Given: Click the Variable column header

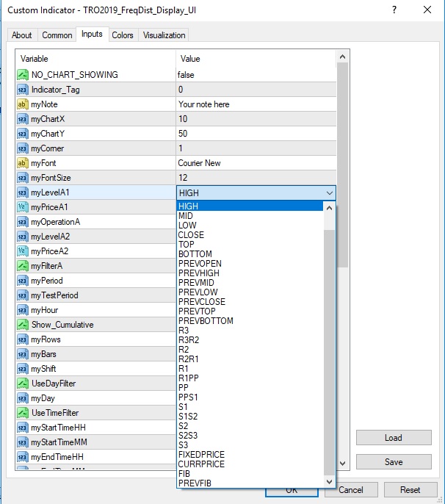Looking at the screenshot, I should coord(95,59).
